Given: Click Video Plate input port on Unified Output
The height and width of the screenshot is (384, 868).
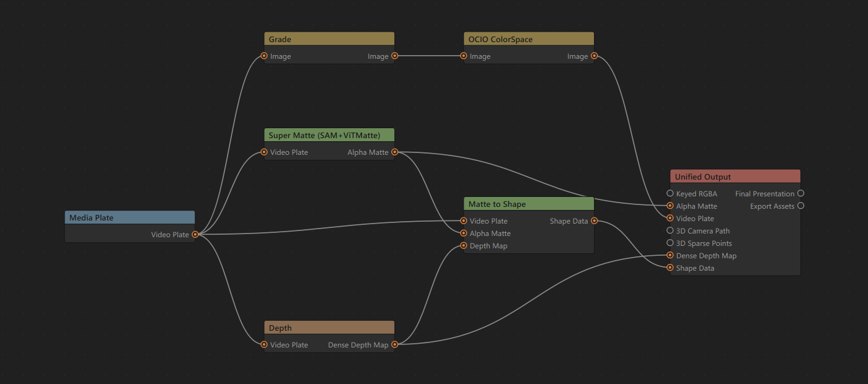Looking at the screenshot, I should (670, 219).
